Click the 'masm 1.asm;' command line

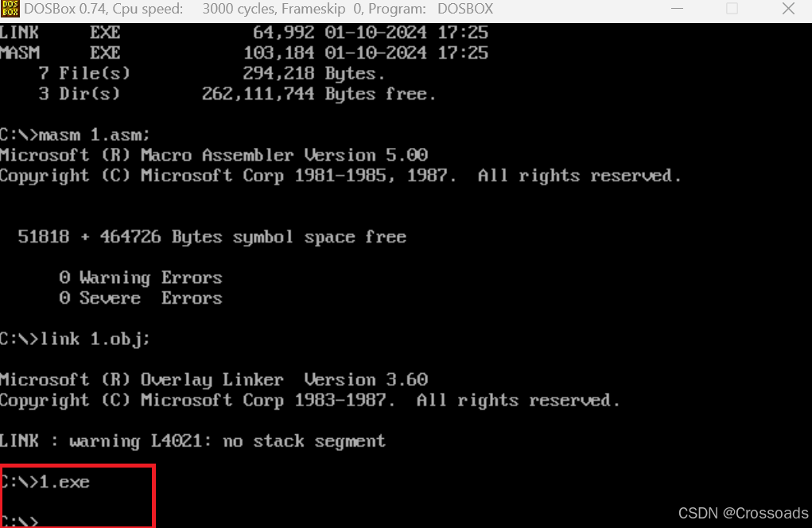coord(75,134)
